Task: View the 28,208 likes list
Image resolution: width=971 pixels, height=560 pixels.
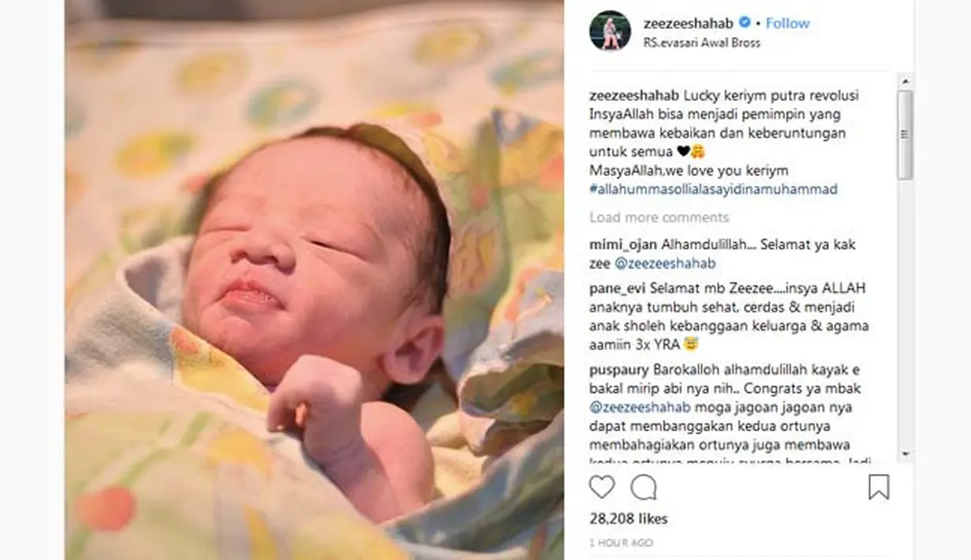Action: pyautogui.click(x=629, y=519)
